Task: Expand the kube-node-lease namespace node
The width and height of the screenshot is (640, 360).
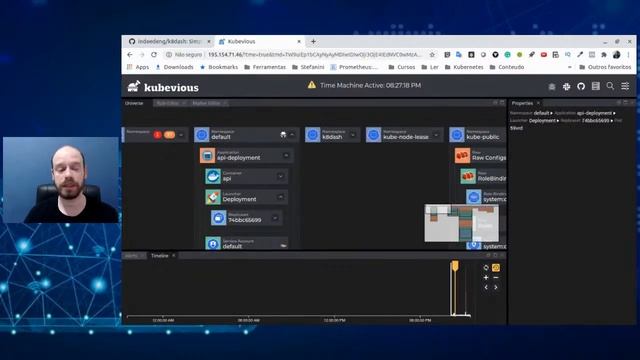Action: (436, 135)
